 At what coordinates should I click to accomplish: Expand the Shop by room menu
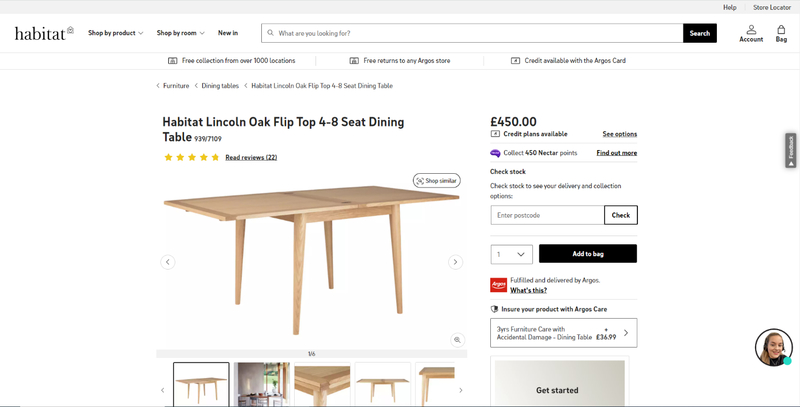tap(180, 33)
